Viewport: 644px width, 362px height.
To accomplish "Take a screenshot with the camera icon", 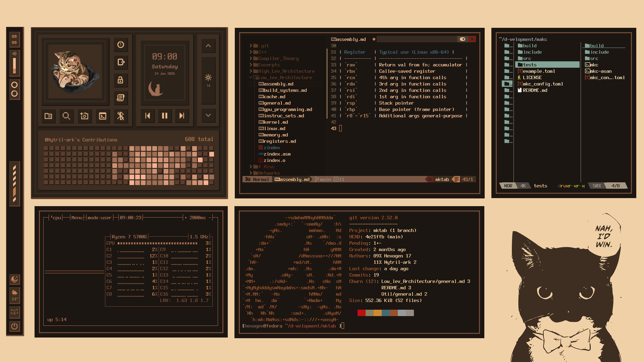I will [x=85, y=116].
